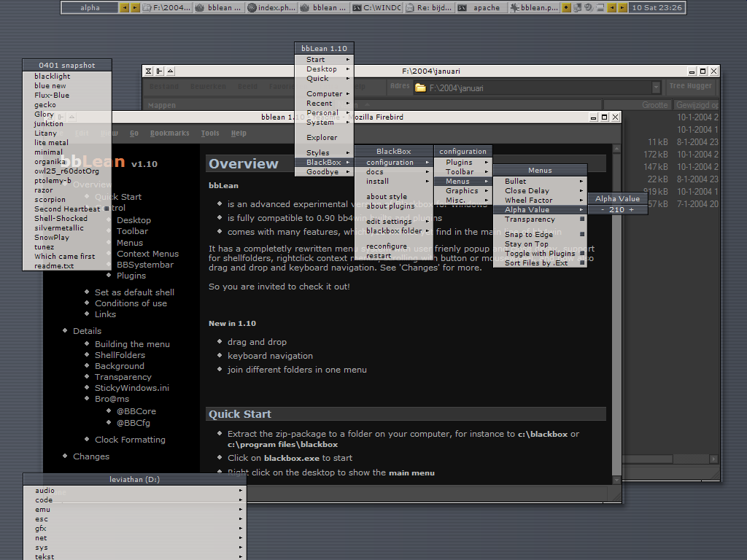Apply SnowPlay style from snapshot menu
Viewport: 747px width, 560px height.
[67, 238]
